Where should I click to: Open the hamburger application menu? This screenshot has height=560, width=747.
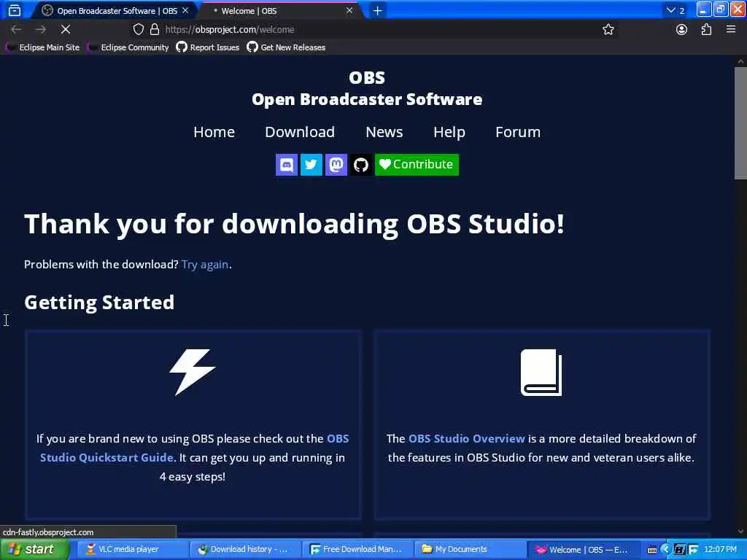pos(731,29)
